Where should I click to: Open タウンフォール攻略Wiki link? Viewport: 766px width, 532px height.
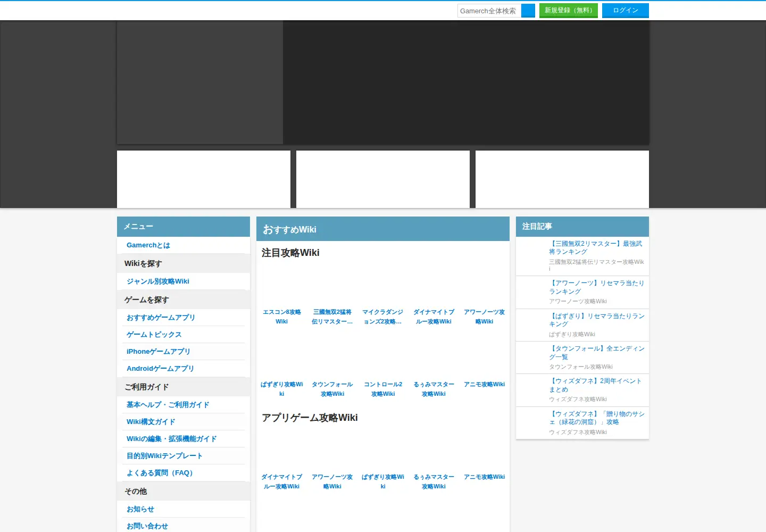click(332, 389)
